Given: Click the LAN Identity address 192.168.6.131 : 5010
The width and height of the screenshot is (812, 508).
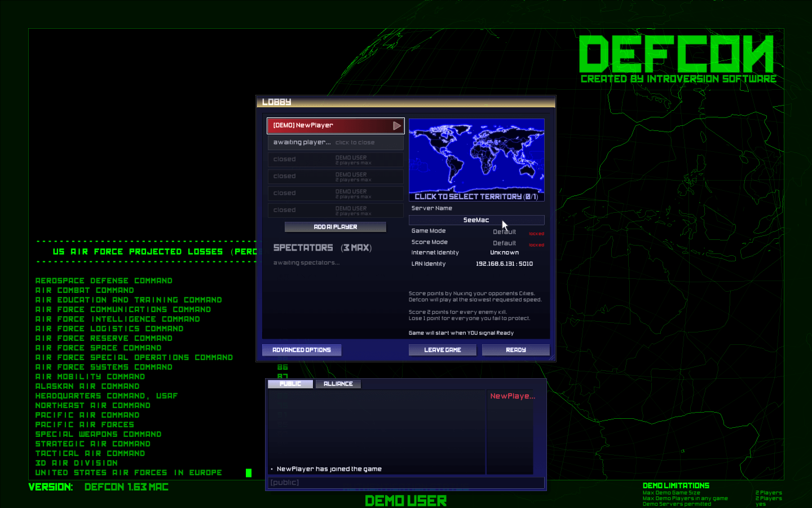Looking at the screenshot, I should click(505, 264).
